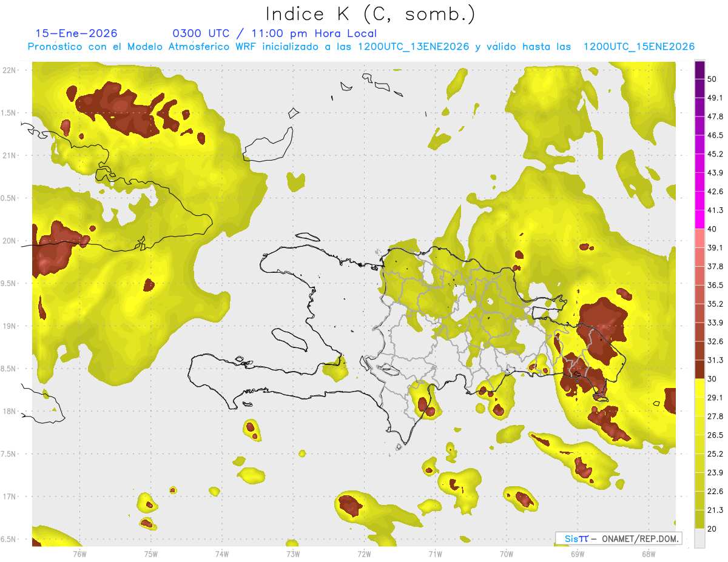Screen dimensions: 728x562
Task: Click the color scale value "36.5"
Action: tap(715, 286)
